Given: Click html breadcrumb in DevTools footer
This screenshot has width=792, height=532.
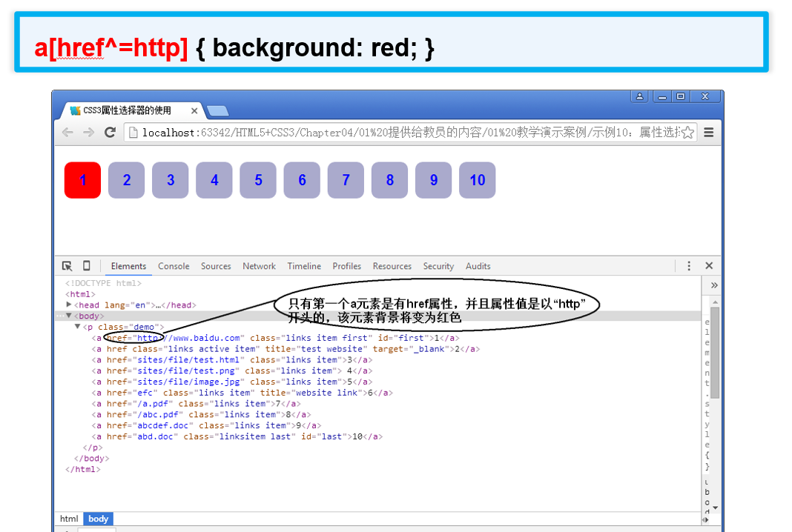Looking at the screenshot, I should [x=69, y=519].
